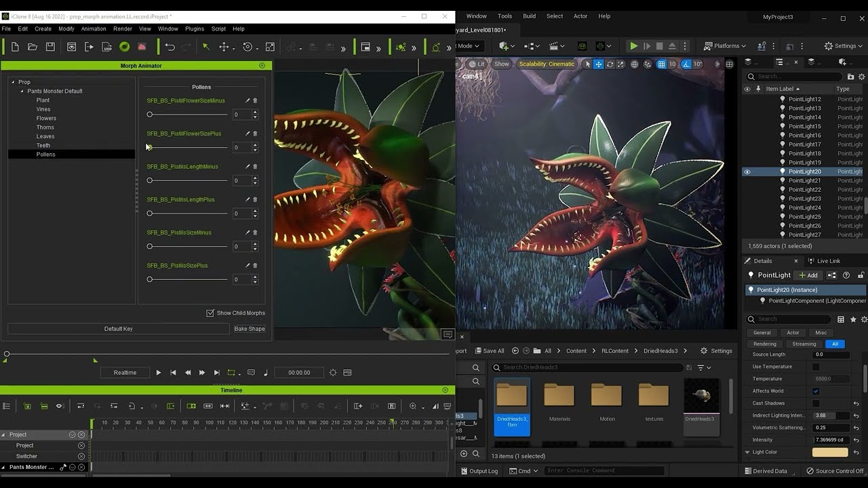Click the Light Color swatch
The height and width of the screenshot is (488, 868).
829,452
